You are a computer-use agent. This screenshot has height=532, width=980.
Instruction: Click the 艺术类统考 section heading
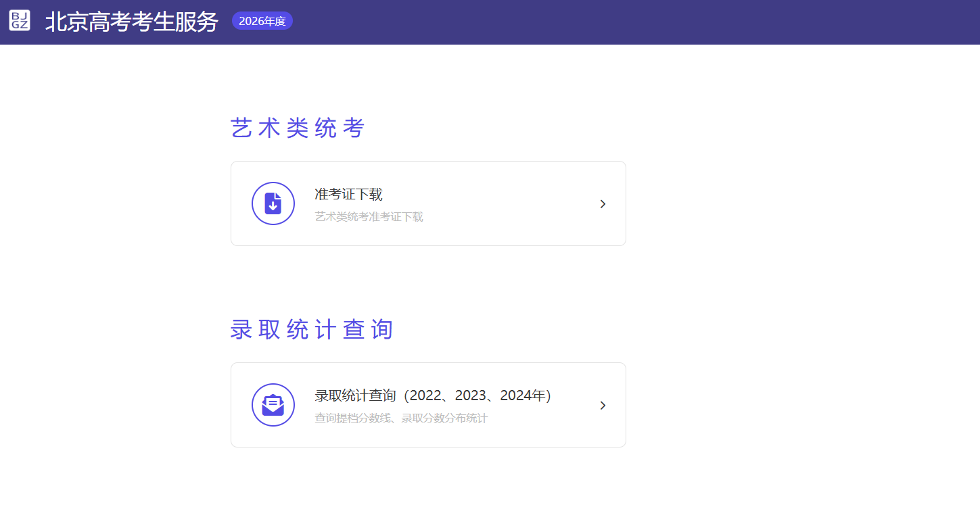[298, 128]
